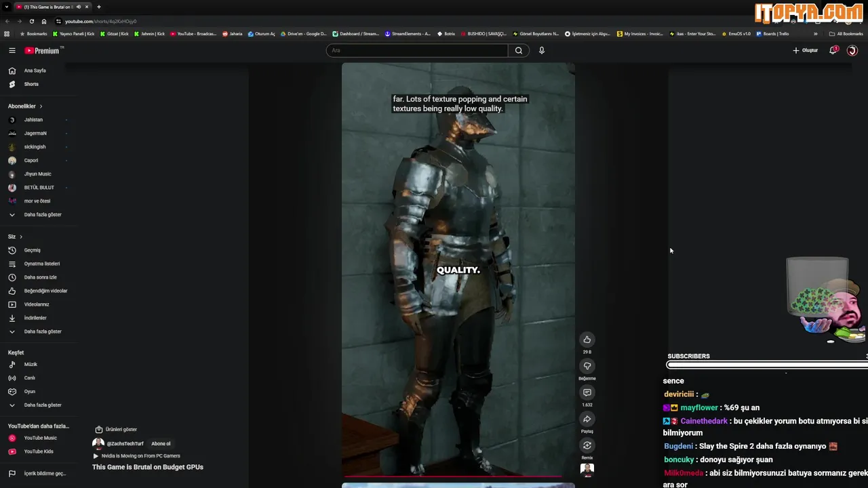Share the Short via Paylaş

[587, 419]
